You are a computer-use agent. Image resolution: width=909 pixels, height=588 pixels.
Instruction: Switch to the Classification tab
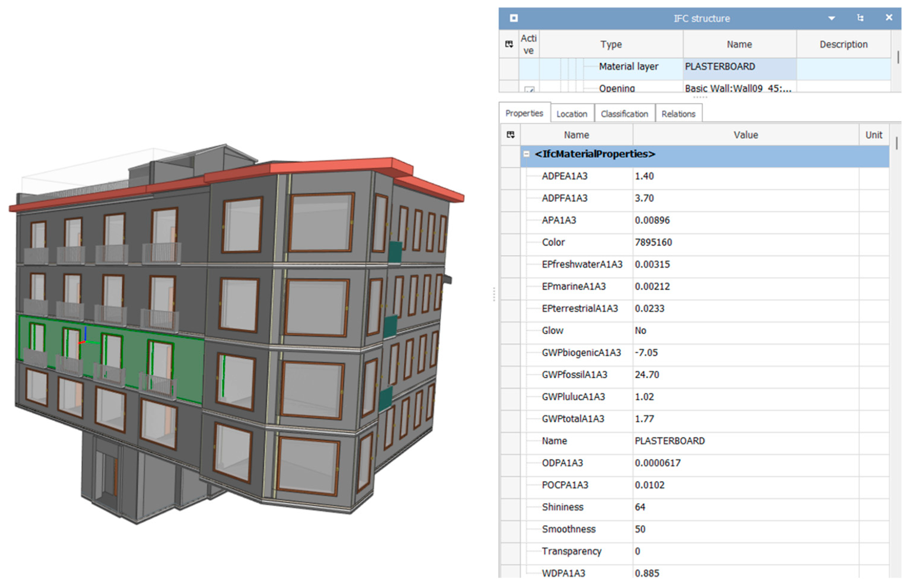pyautogui.click(x=624, y=114)
